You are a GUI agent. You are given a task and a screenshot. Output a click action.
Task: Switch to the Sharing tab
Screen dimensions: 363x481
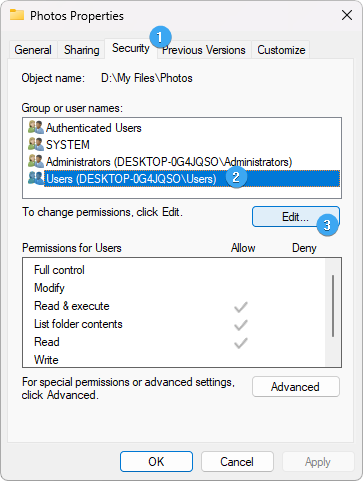coord(82,50)
